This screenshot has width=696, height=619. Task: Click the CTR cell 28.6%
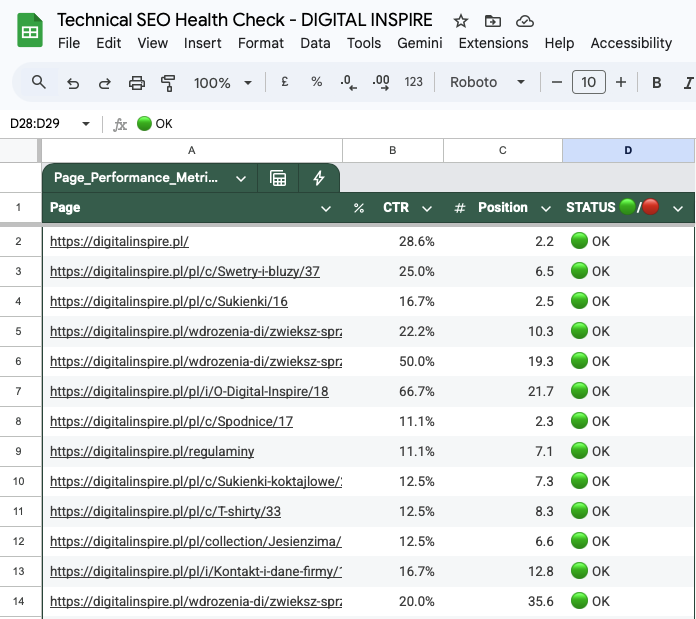coord(393,241)
